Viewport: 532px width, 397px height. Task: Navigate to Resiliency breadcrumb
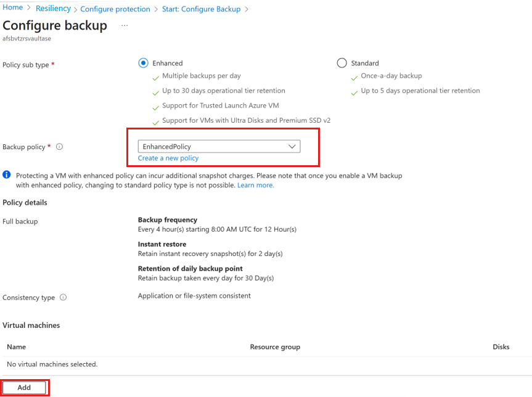(x=53, y=9)
